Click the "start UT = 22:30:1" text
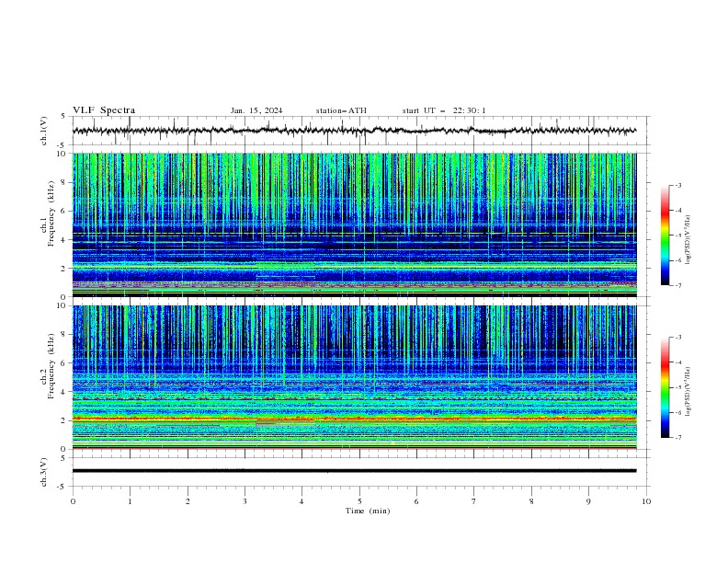This screenshot has height=563, width=728. tap(444, 110)
